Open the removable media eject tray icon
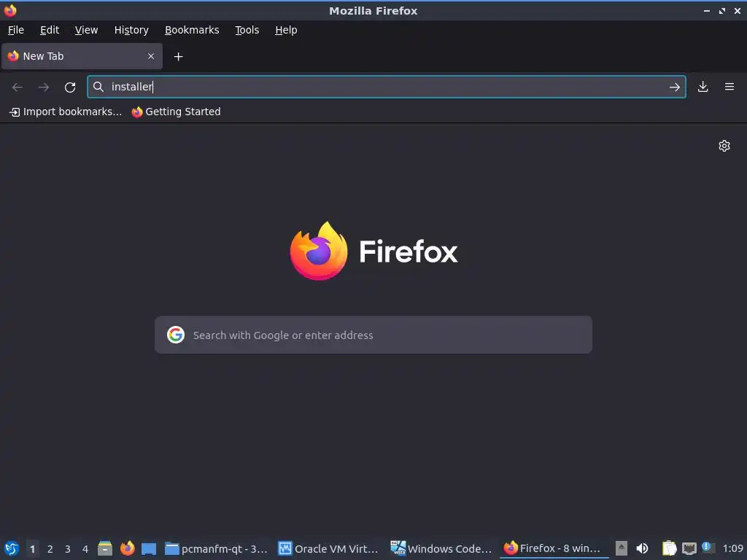Image resolution: width=747 pixels, height=560 pixels. [x=622, y=548]
